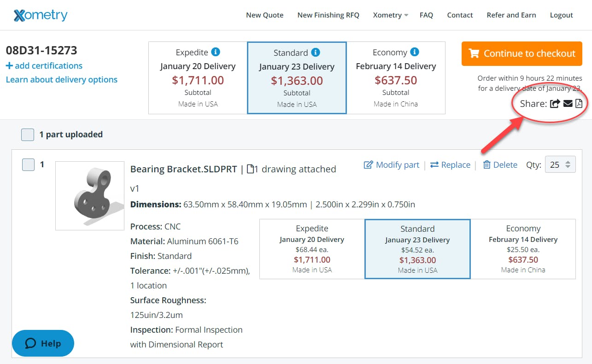Click the quote number 08D31-15273
The image size is (592, 364).
[x=41, y=50]
